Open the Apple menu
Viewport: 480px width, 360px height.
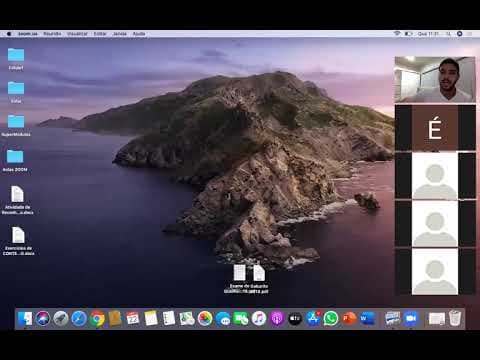click(9, 34)
